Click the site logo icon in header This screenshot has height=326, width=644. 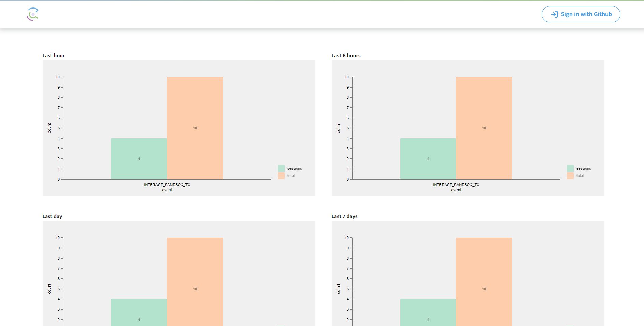32,14
